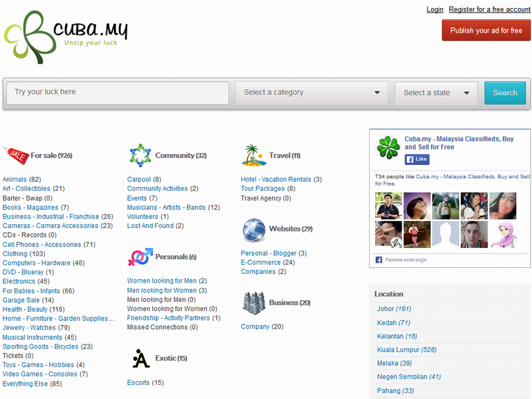This screenshot has height=399, width=532.
Task: Open Musicians - Artists - Bands link
Action: click(166, 207)
